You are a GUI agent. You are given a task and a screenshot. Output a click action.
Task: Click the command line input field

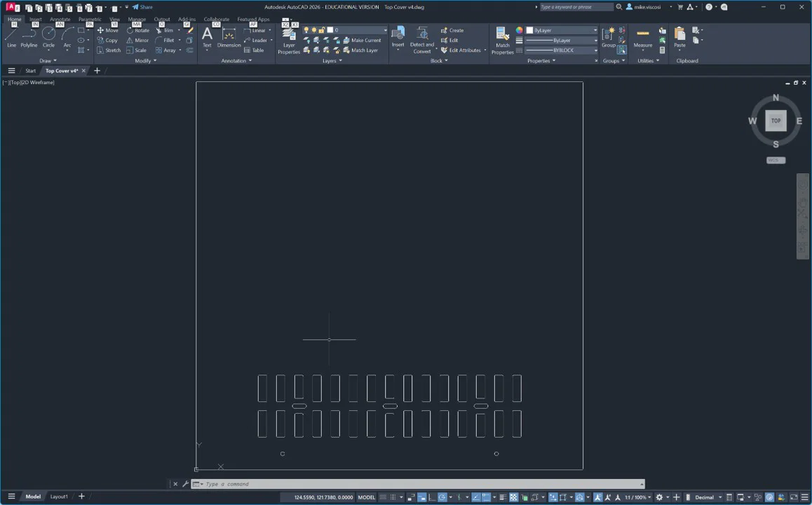pyautogui.click(x=419, y=484)
